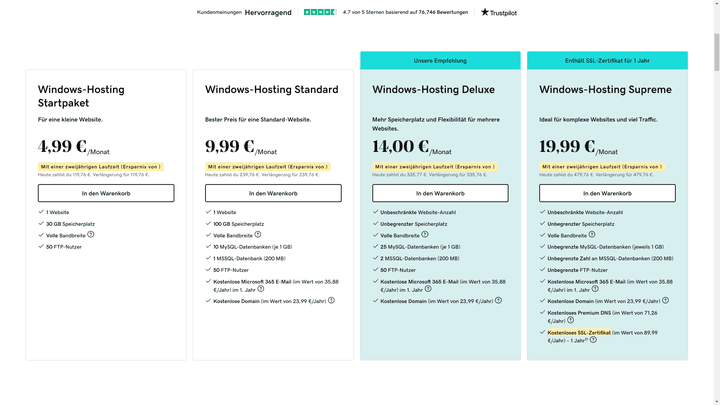Add Windows-Hosting Deluxe to the cart
720x405 pixels.
(x=440, y=193)
